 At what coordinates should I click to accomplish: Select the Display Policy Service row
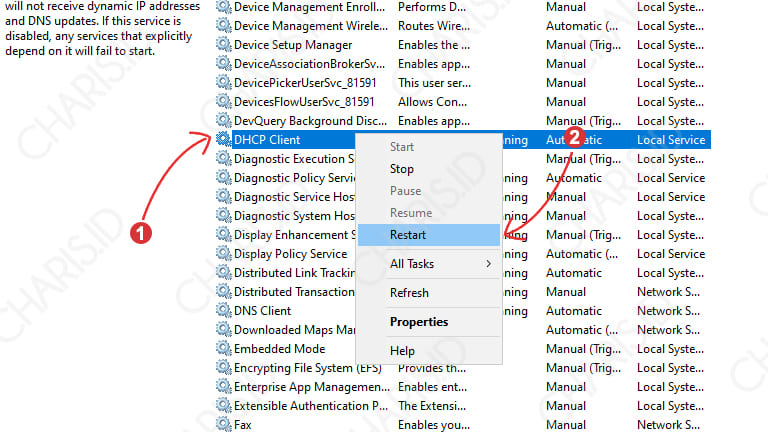coord(290,254)
